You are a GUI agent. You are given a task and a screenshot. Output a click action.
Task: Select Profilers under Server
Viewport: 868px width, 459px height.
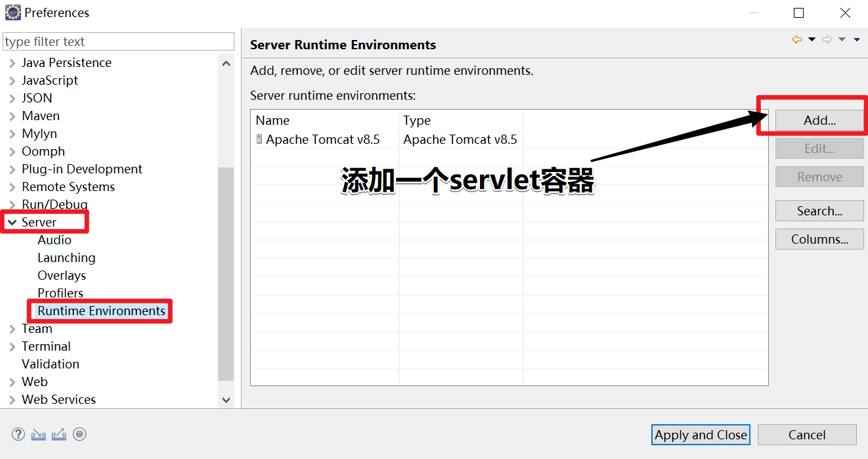click(x=60, y=293)
